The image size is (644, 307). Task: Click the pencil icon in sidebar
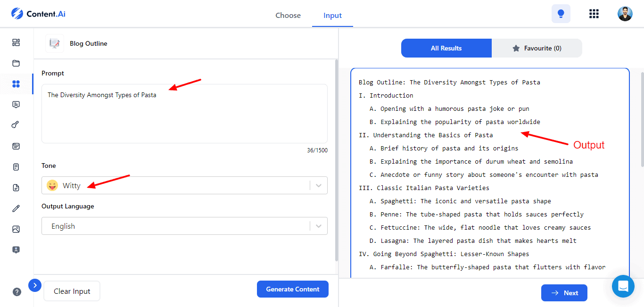pos(16,208)
